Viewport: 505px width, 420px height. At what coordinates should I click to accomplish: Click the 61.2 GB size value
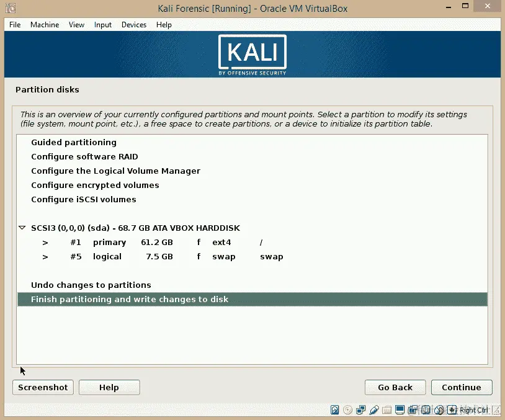pos(157,242)
